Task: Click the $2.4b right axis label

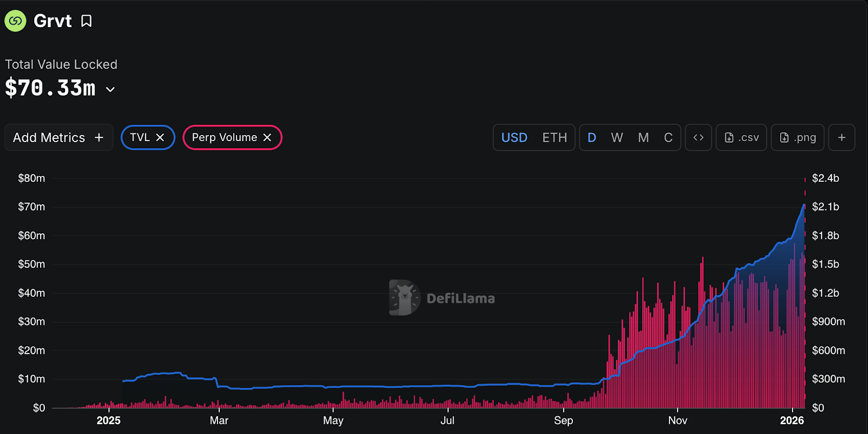Action: (826, 178)
